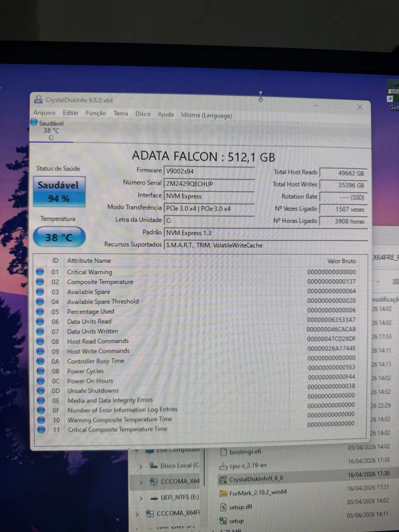Image resolution: width=399 pixels, height=532 pixels.
Task: Click the S.M.A.R.T., TRIM, VolatileWriteCache field
Action: click(266, 245)
